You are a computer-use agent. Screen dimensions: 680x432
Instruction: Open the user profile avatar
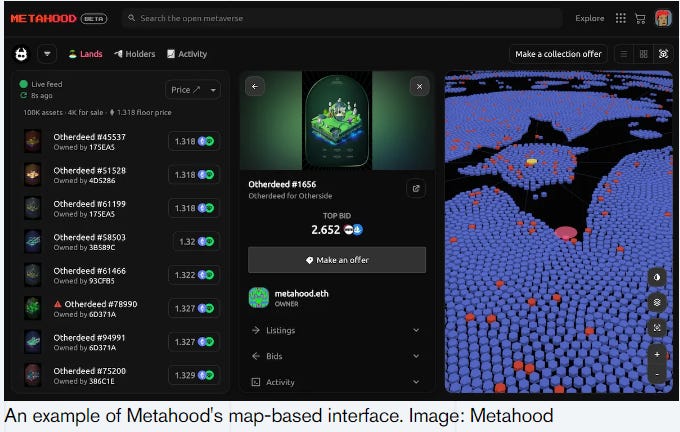[x=663, y=18]
